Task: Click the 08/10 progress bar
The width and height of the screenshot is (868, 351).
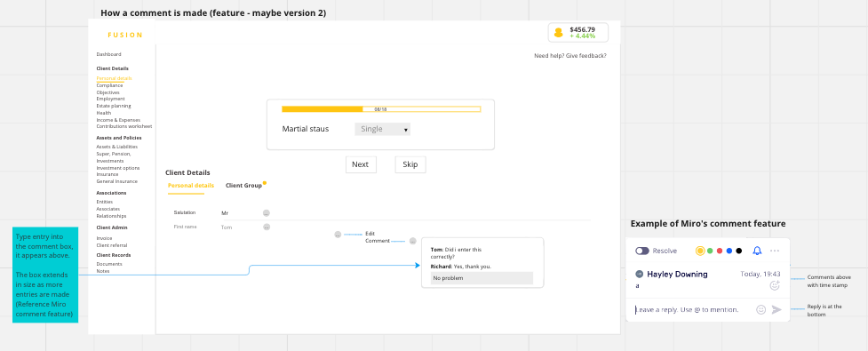Action: (x=381, y=109)
